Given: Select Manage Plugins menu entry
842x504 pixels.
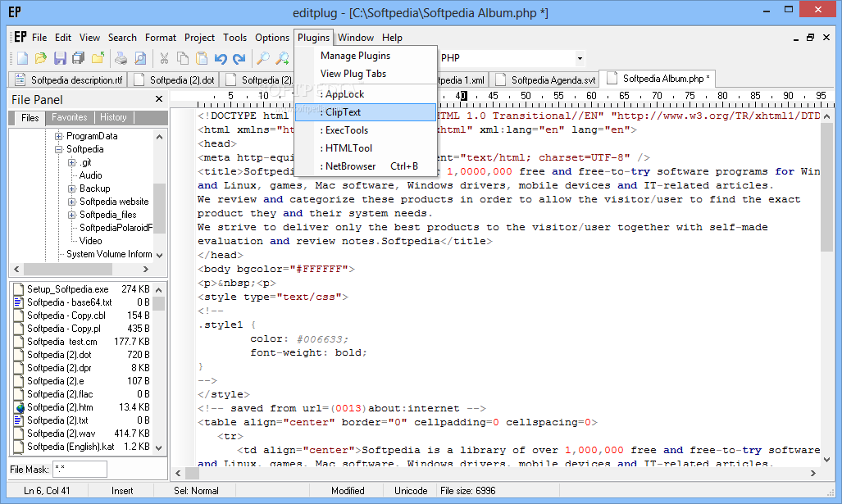Looking at the screenshot, I should click(x=366, y=56).
